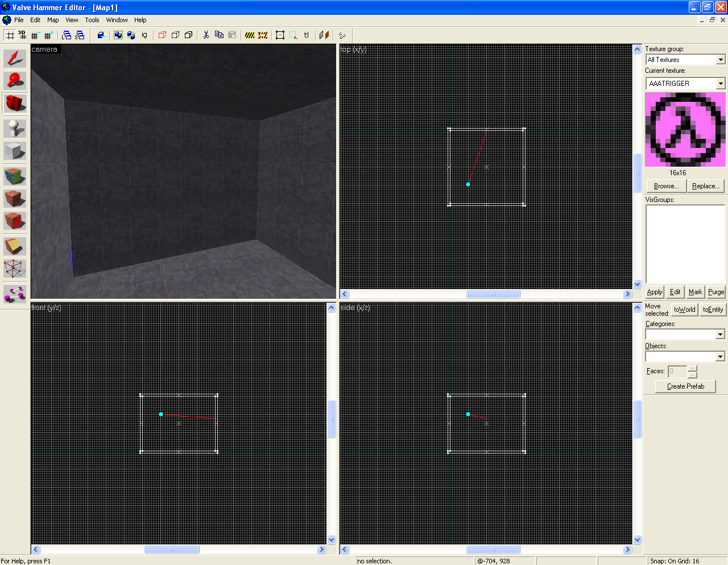Open the Help menu
This screenshot has width=728, height=565.
coord(140,20)
